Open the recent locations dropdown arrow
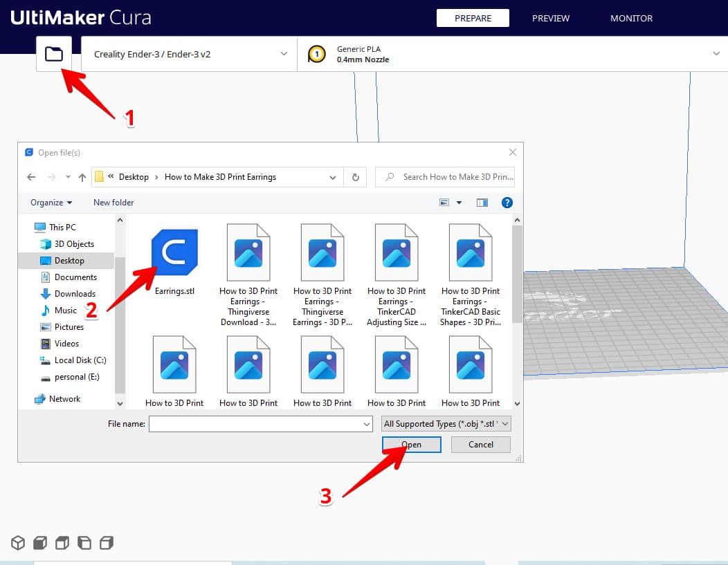Image resolution: width=728 pixels, height=565 pixels. pyautogui.click(x=68, y=177)
